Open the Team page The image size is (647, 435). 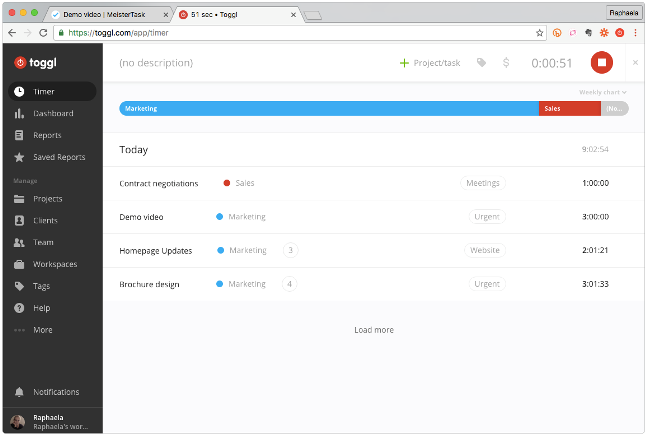(x=42, y=242)
